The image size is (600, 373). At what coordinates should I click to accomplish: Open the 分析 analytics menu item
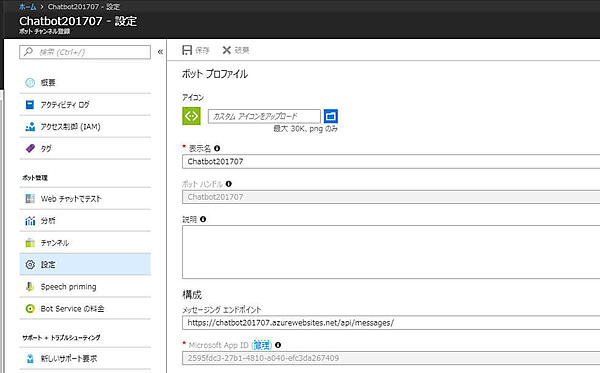tap(85, 221)
